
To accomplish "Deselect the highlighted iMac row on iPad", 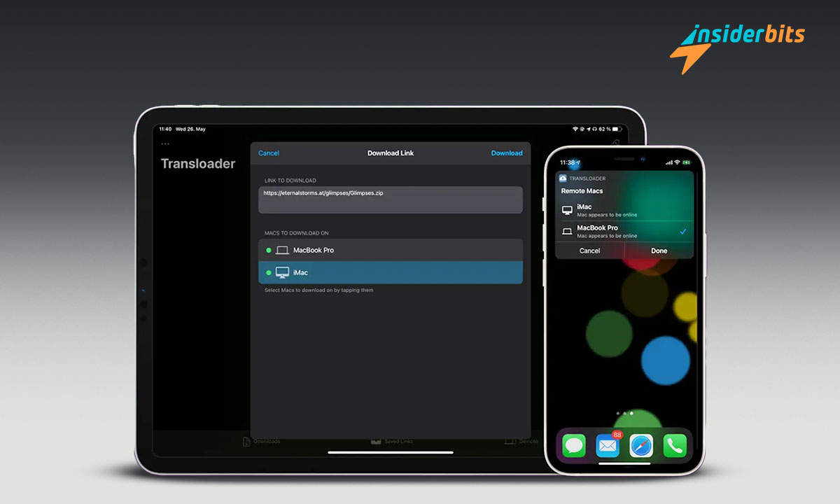I will coord(390,272).
